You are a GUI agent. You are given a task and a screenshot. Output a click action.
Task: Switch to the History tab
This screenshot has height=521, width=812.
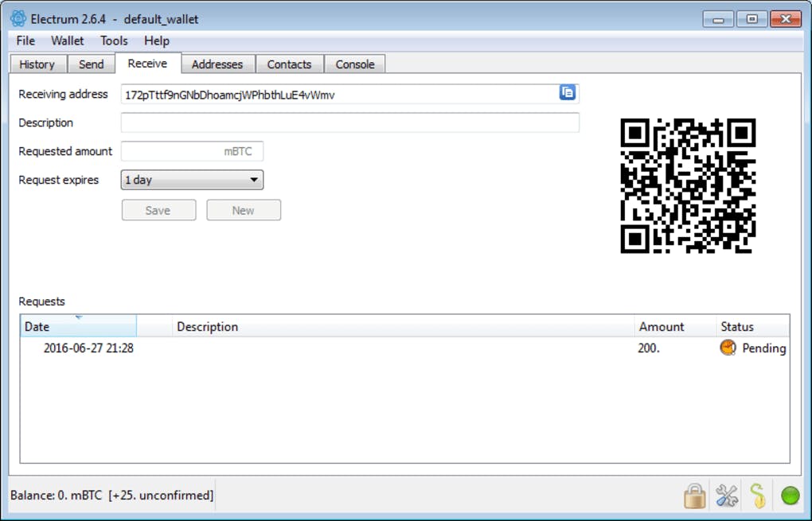tap(37, 64)
